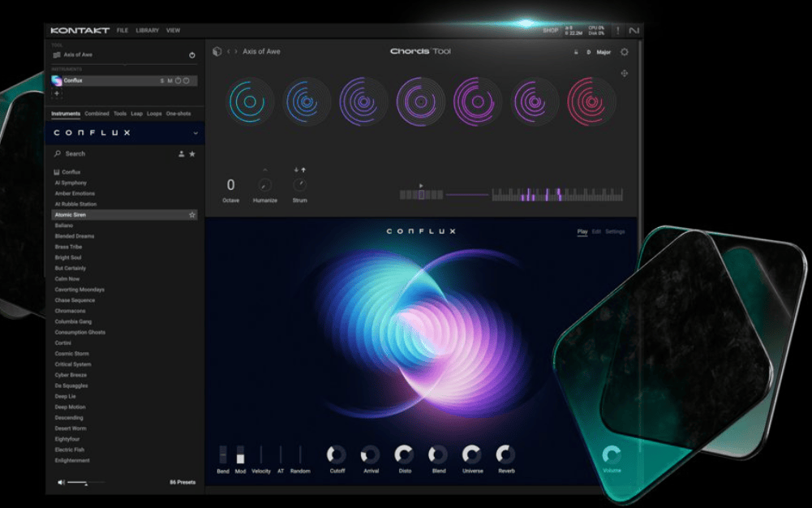
Task: Mute the Conflux instrument
Action: [x=171, y=81]
